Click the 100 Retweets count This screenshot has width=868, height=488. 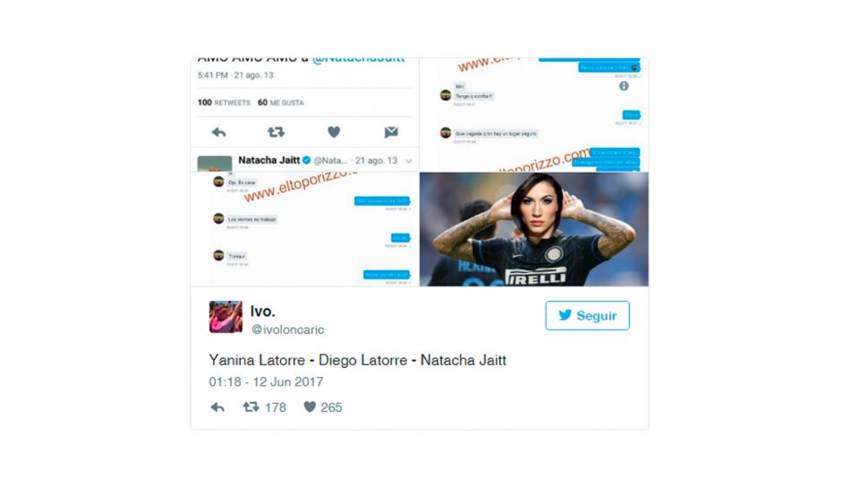click(x=224, y=102)
